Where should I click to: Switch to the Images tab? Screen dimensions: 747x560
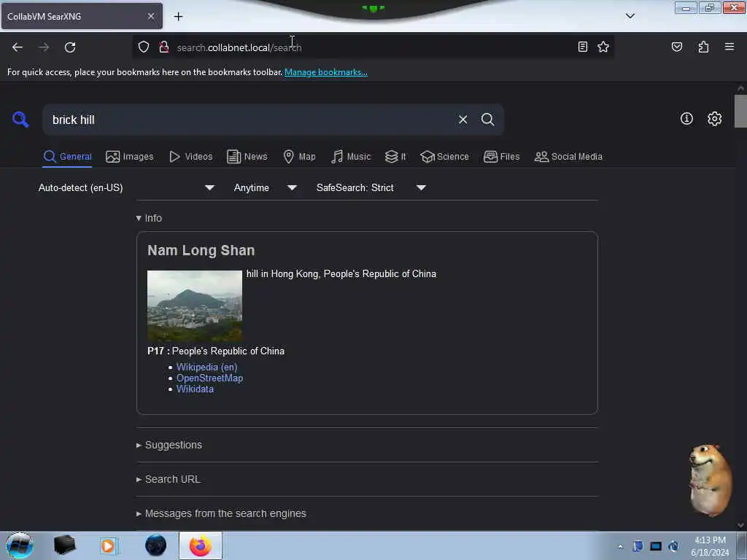pos(130,157)
